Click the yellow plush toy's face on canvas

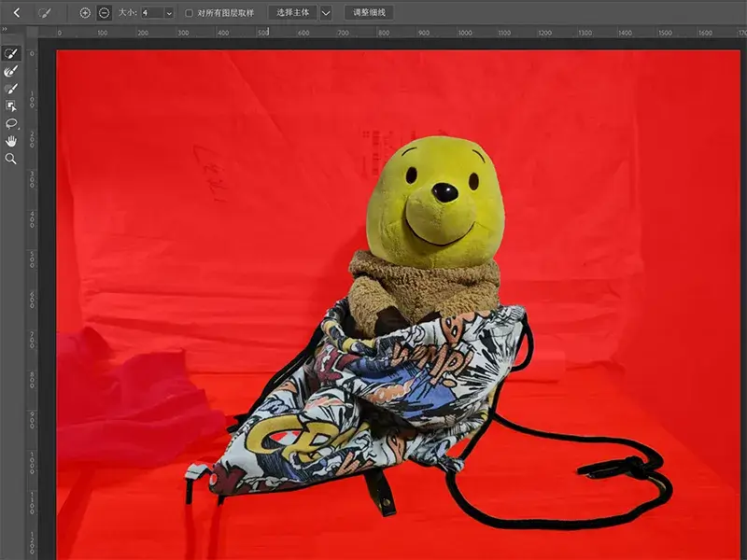pyautogui.click(x=435, y=203)
